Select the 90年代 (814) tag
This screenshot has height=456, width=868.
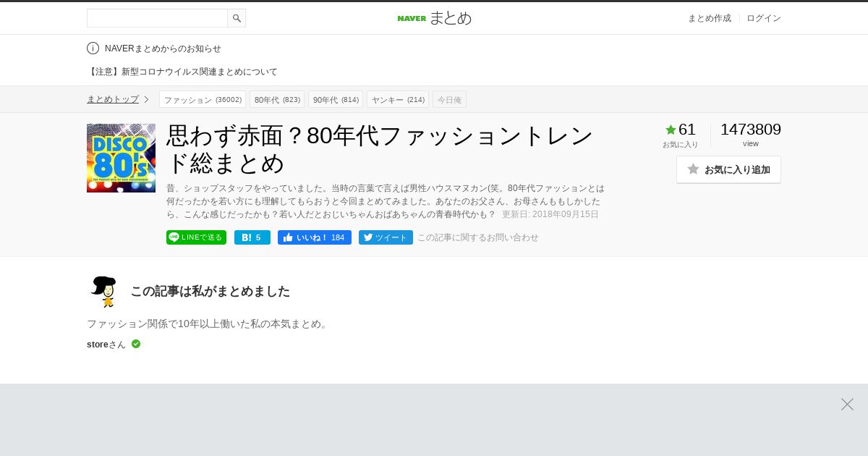pos(336,99)
